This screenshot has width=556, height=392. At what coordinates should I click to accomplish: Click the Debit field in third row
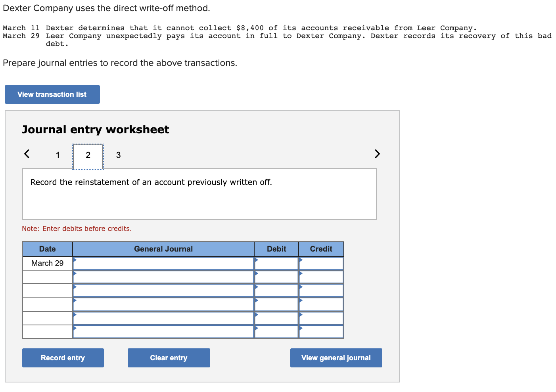[276, 290]
